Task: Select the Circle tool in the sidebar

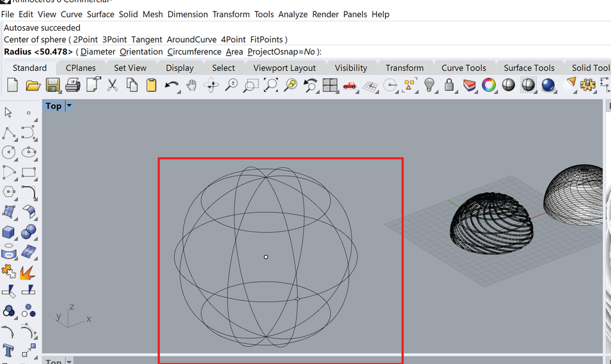Action: [x=8, y=152]
